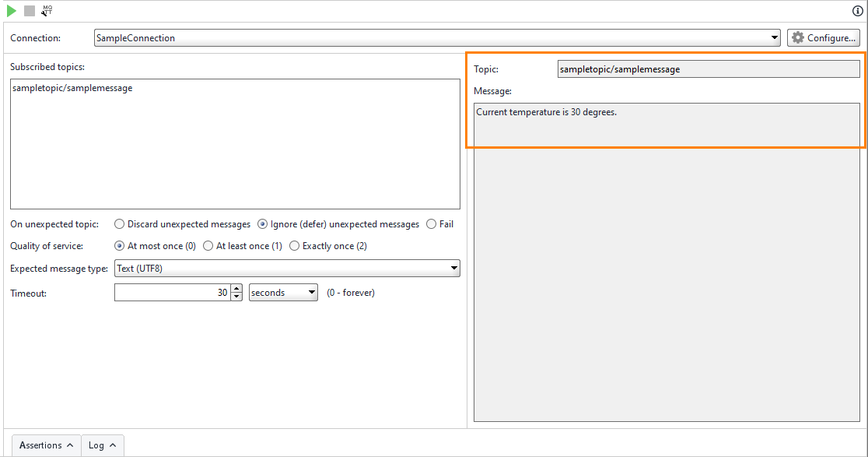Viewport: 868px width, 457px height.
Task: Open the Assertions panel
Action: pyautogui.click(x=45, y=445)
